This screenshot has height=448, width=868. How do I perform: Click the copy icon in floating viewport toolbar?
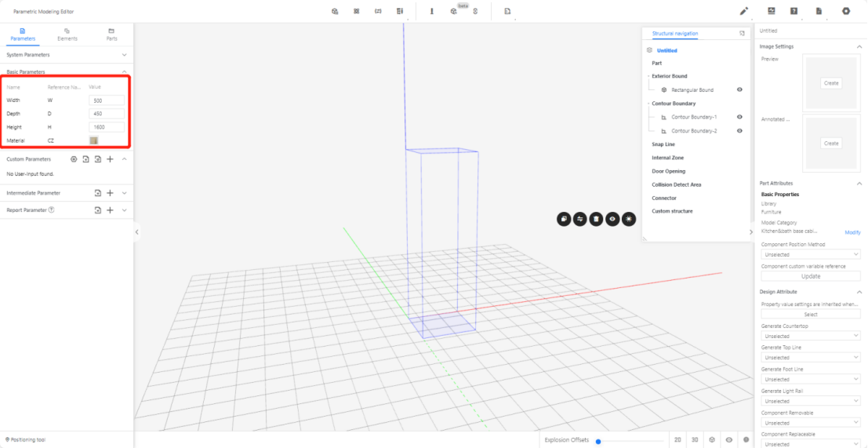pos(564,219)
